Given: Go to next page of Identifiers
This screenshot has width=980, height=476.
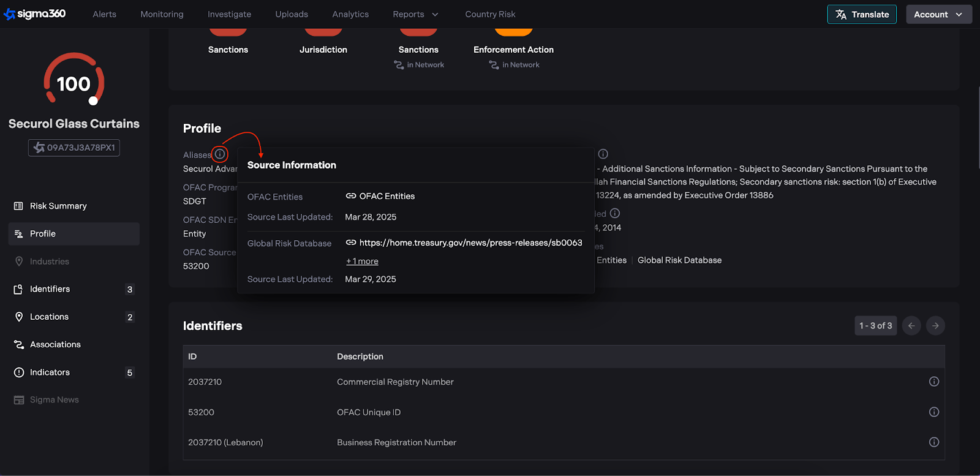Looking at the screenshot, I should pyautogui.click(x=935, y=326).
